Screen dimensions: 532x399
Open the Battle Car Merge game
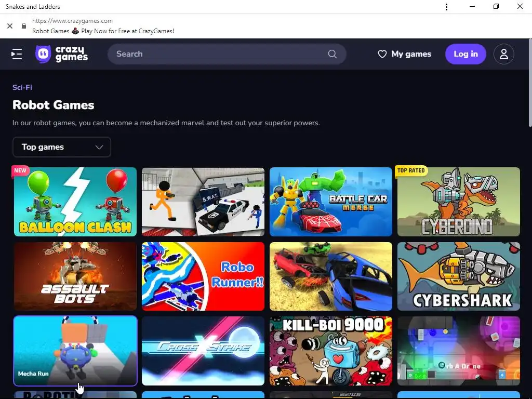pyautogui.click(x=331, y=202)
